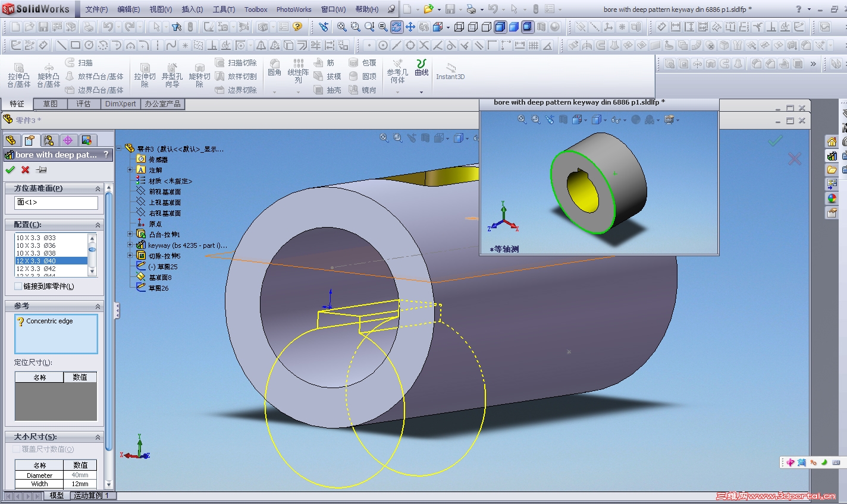Select the Revolved Cut (旋转切除) tool

click(x=199, y=74)
